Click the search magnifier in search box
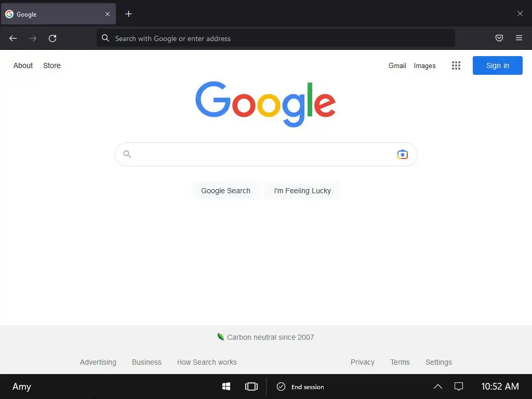This screenshot has width=532, height=399. coord(127,154)
